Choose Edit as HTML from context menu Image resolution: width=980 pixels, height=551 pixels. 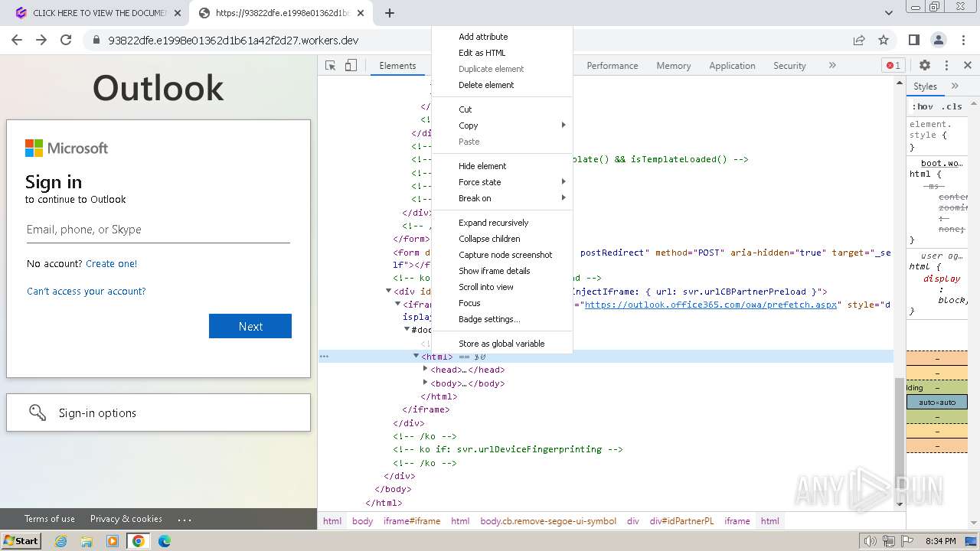click(502, 53)
